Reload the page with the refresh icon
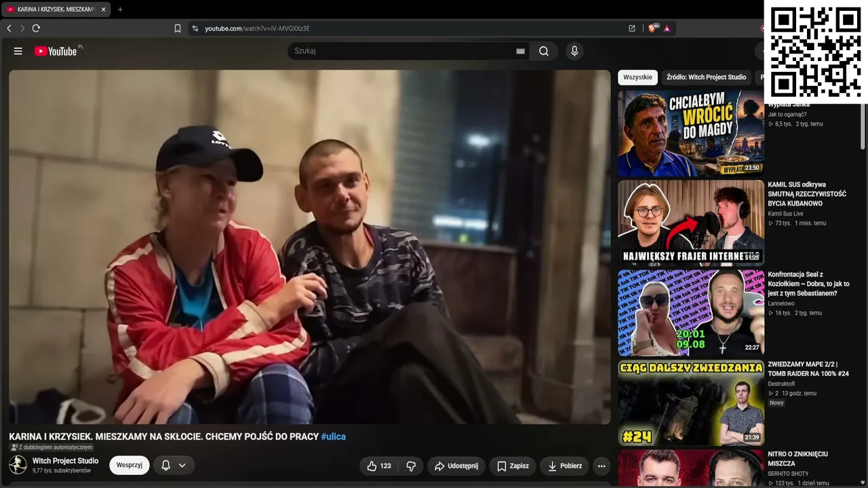 click(x=36, y=28)
